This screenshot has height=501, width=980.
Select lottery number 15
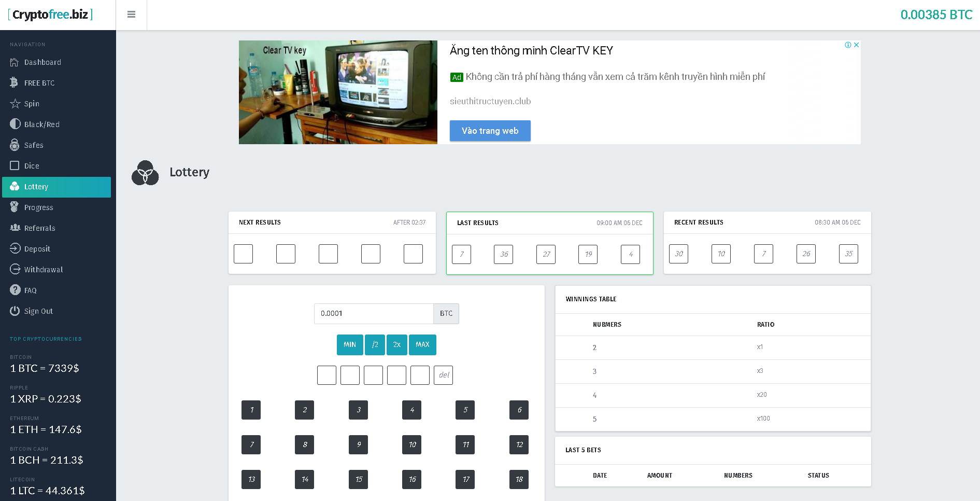(359, 479)
